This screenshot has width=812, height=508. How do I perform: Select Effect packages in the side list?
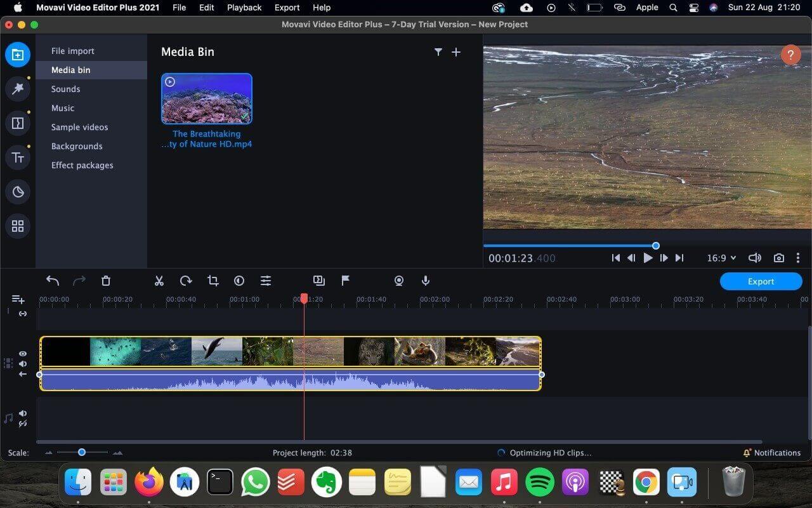pyautogui.click(x=91, y=165)
